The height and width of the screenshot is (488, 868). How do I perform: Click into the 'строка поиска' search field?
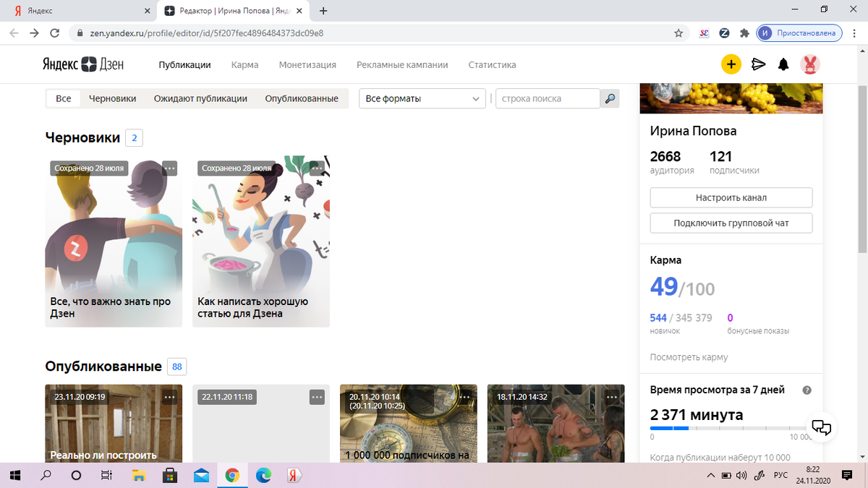coord(548,98)
